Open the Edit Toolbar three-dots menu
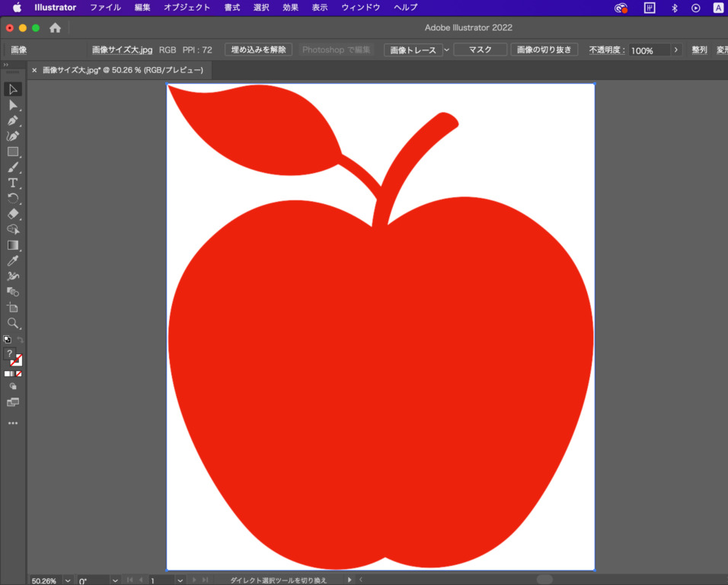Screen dimensions: 728x585 click(12, 423)
